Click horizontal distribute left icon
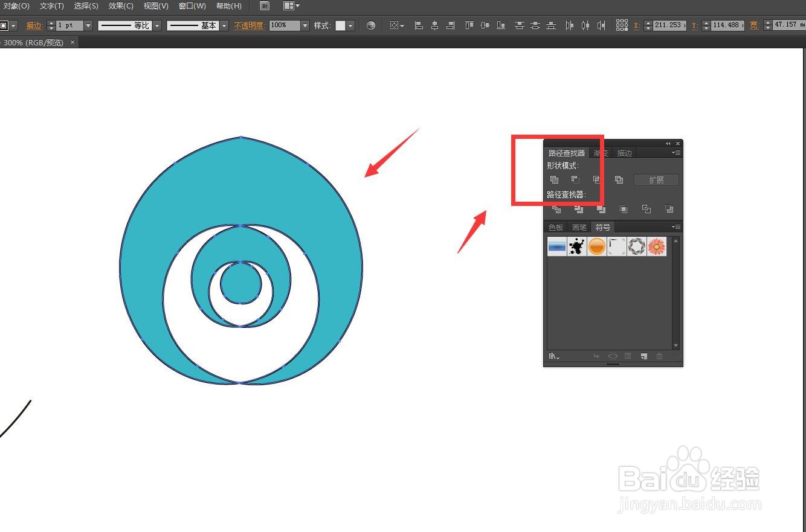Screen dimensions: 806x532 click(x=569, y=25)
